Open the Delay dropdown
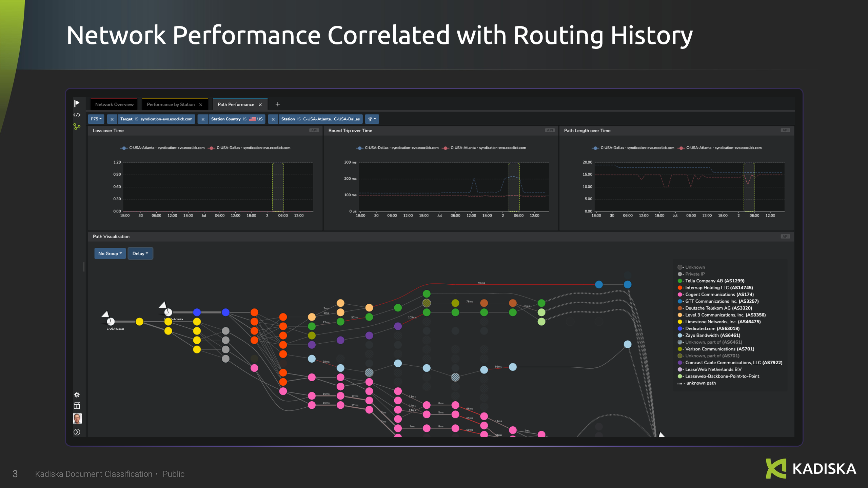This screenshot has height=488, width=868. (x=140, y=253)
